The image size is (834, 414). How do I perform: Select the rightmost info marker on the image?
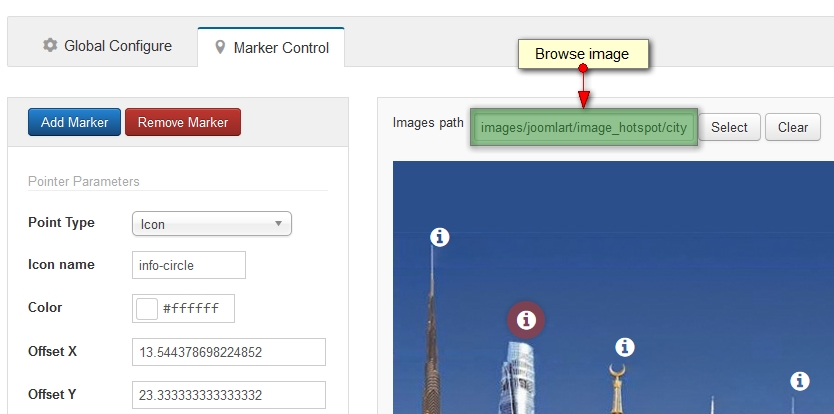pos(799,381)
